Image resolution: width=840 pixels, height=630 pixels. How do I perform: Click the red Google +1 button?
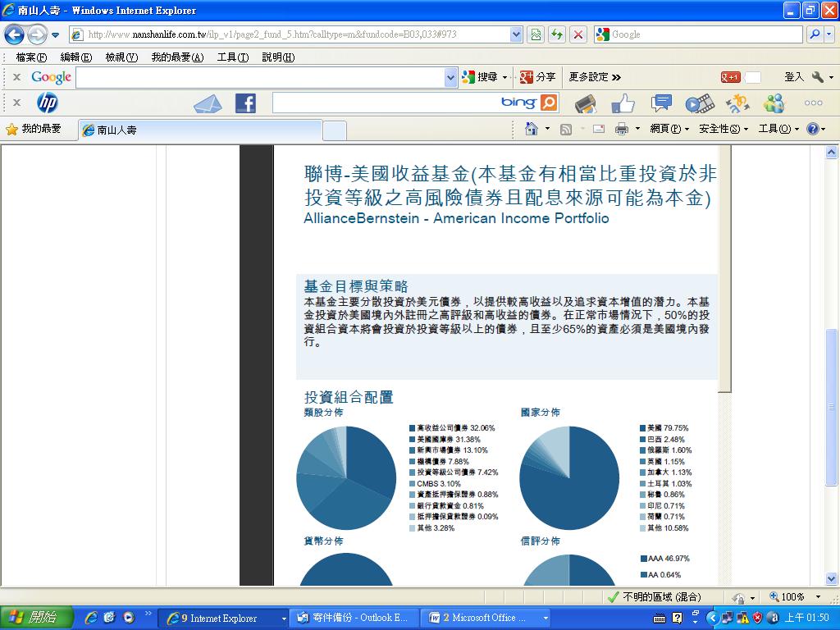[730, 77]
